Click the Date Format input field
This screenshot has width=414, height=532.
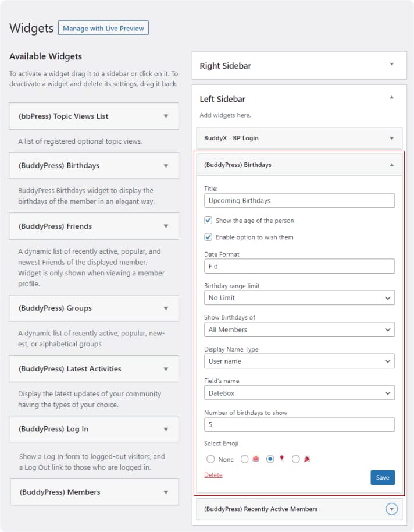coord(299,266)
